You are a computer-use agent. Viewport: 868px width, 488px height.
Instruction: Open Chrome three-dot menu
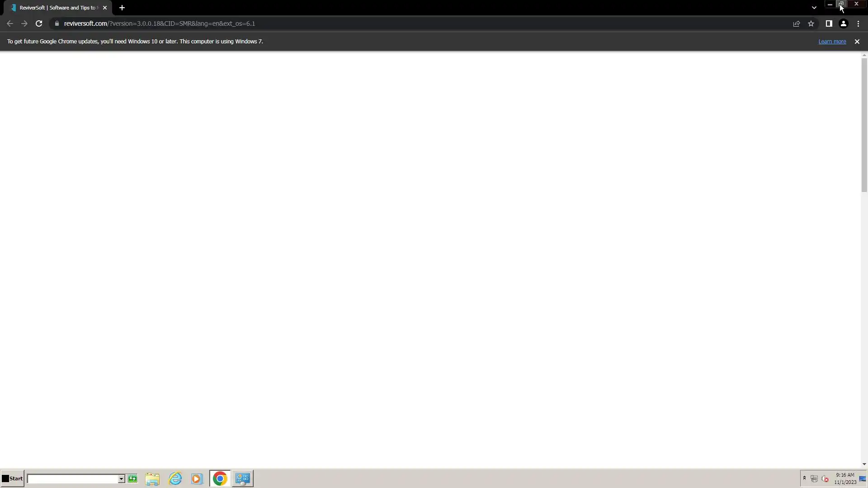click(858, 23)
